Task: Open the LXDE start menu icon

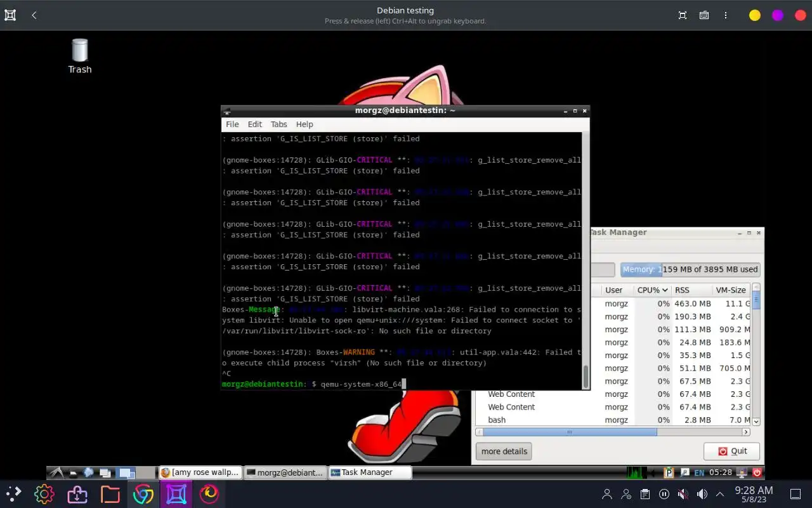Action: coord(56,472)
